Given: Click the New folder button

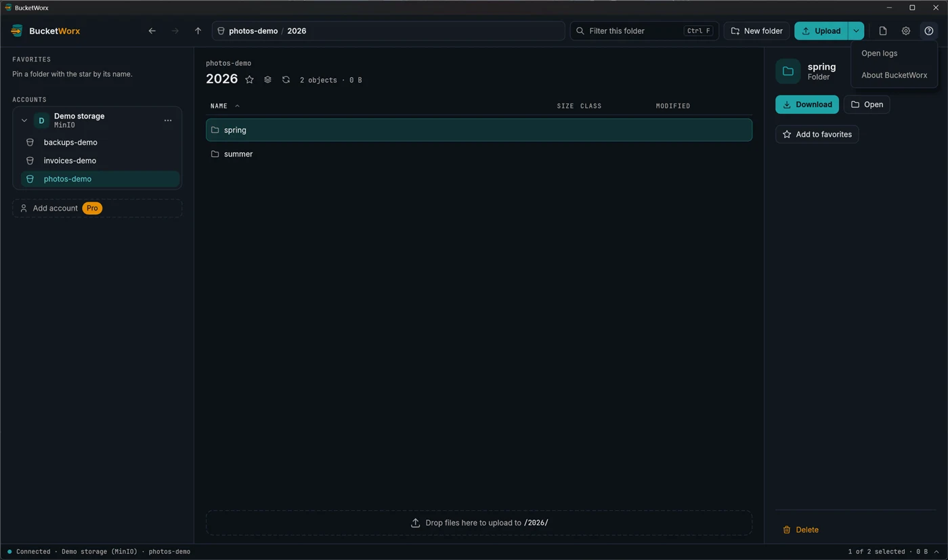Looking at the screenshot, I should (x=756, y=31).
